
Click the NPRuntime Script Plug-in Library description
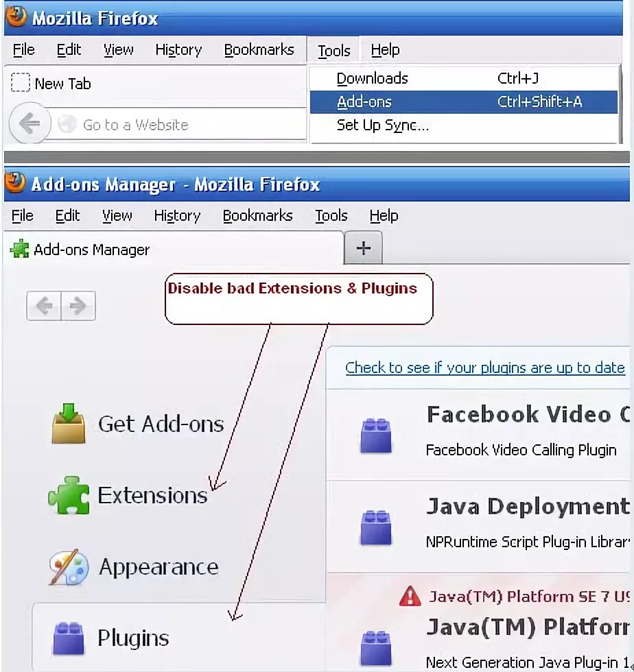click(x=528, y=542)
